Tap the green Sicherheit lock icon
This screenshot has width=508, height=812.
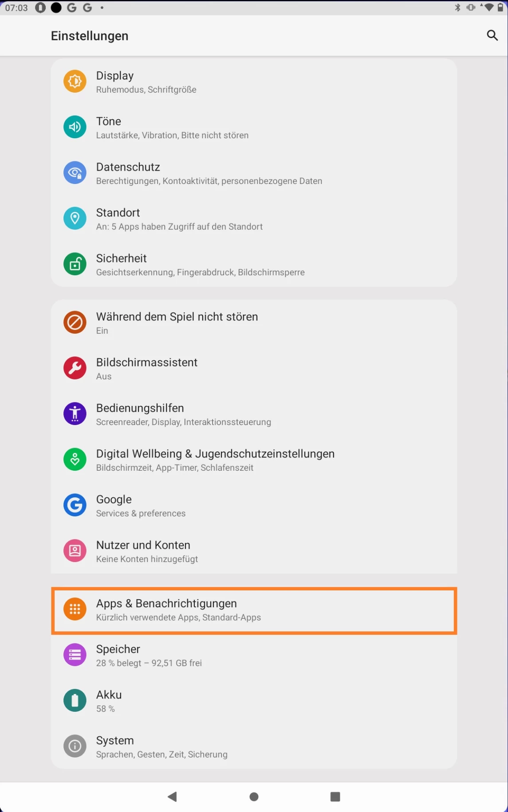pos(75,264)
